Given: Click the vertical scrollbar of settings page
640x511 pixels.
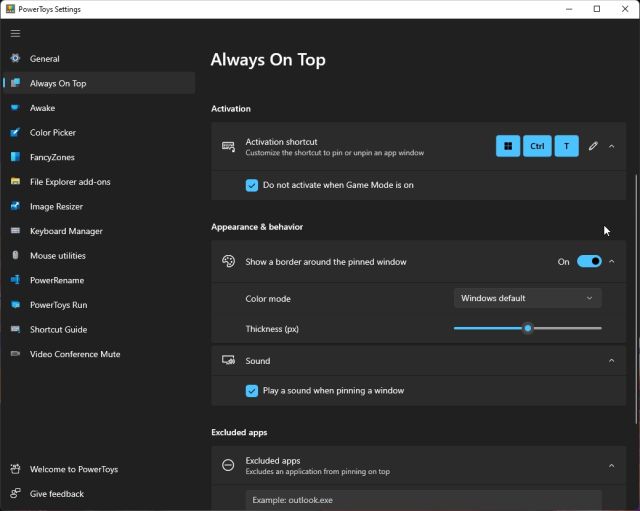Looking at the screenshot, I should 636,299.
